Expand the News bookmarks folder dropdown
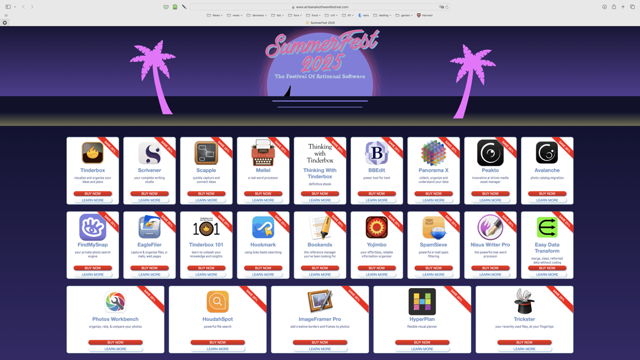640x360 pixels. pos(215,16)
